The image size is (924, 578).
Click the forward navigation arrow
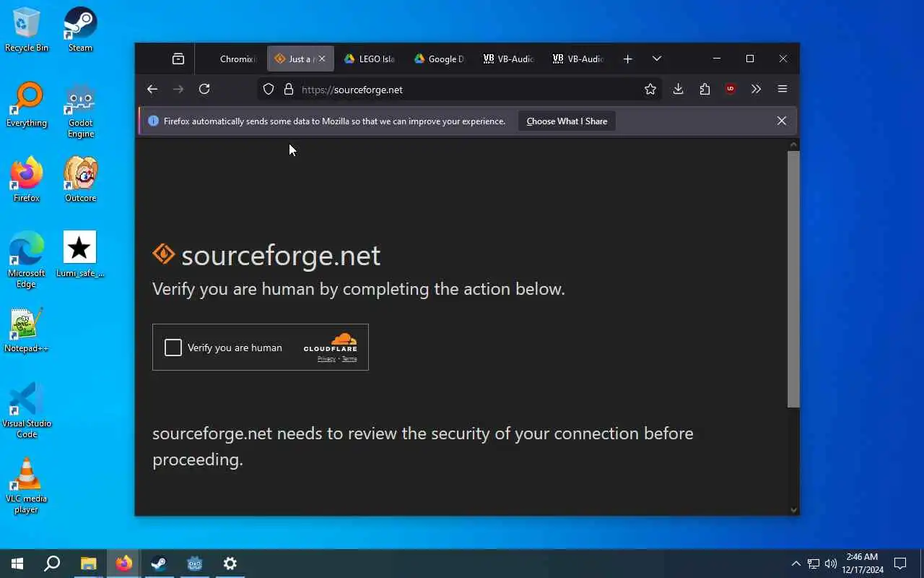pyautogui.click(x=178, y=89)
